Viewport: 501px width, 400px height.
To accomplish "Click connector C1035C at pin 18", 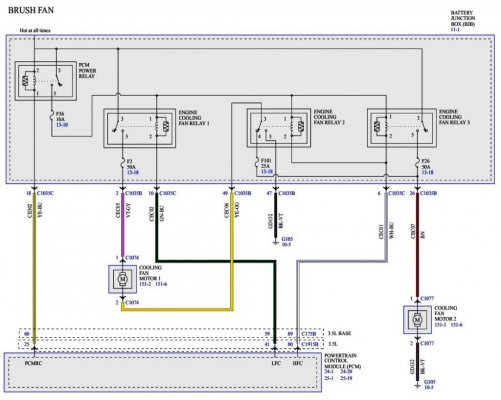I will click(45, 193).
